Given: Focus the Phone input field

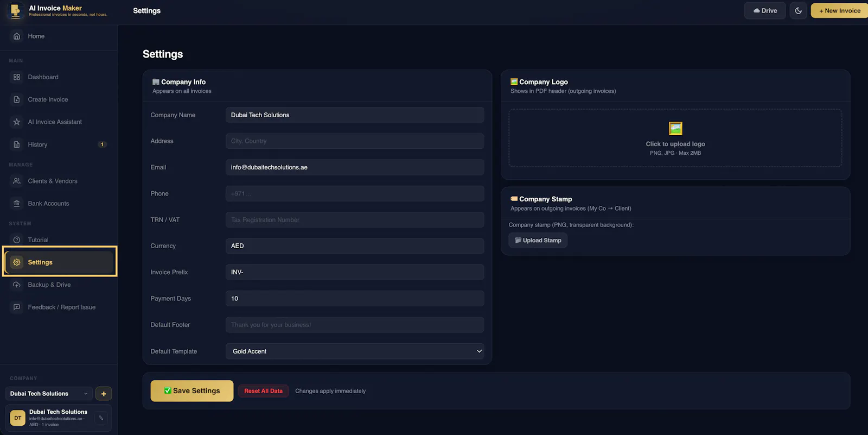Looking at the screenshot, I should (x=355, y=193).
